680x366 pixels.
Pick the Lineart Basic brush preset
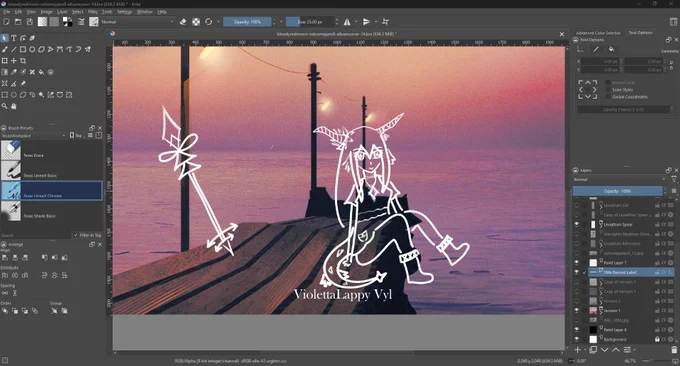point(51,171)
